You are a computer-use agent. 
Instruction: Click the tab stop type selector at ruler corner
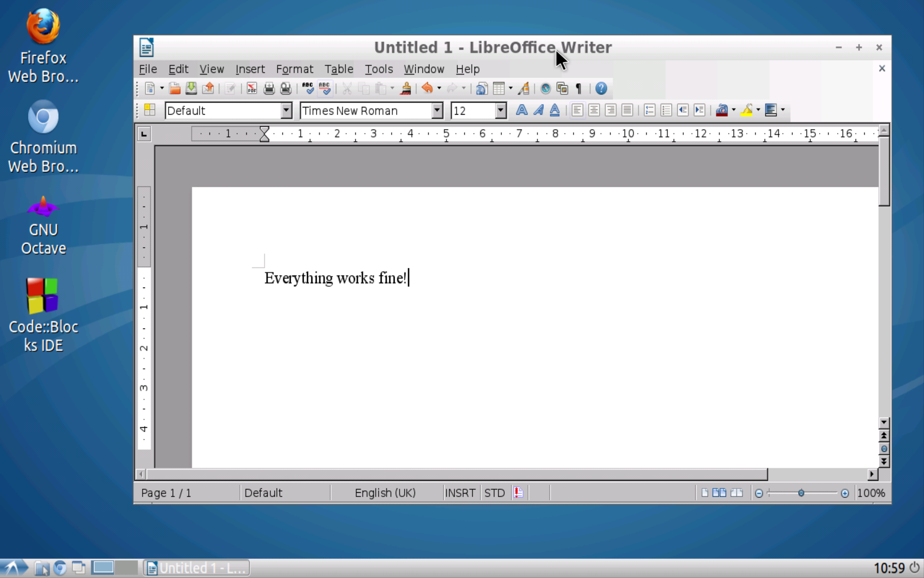pyautogui.click(x=144, y=134)
